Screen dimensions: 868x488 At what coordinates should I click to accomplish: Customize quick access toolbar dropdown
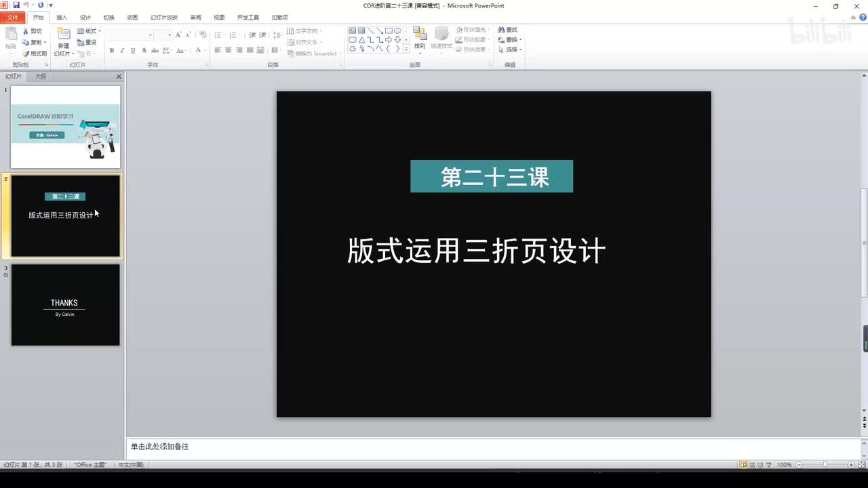51,5
